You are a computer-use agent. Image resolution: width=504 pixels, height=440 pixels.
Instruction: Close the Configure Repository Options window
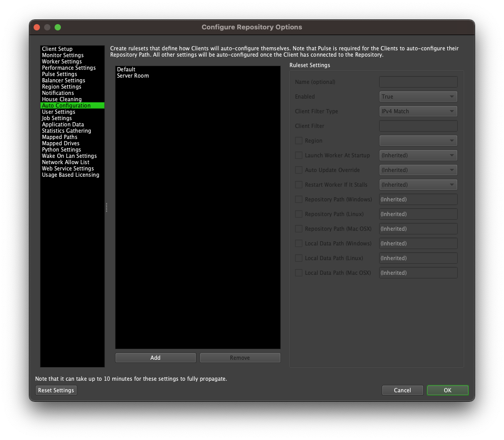click(37, 27)
